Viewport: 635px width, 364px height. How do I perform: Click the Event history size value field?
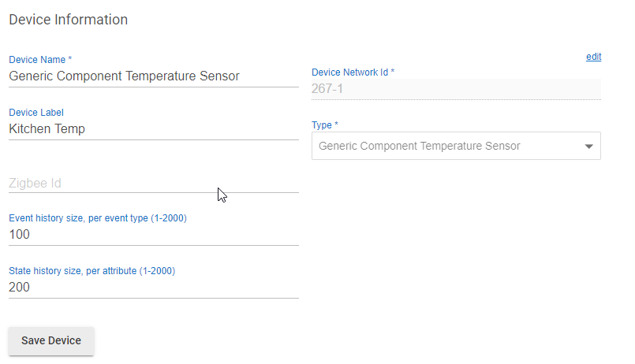153,235
